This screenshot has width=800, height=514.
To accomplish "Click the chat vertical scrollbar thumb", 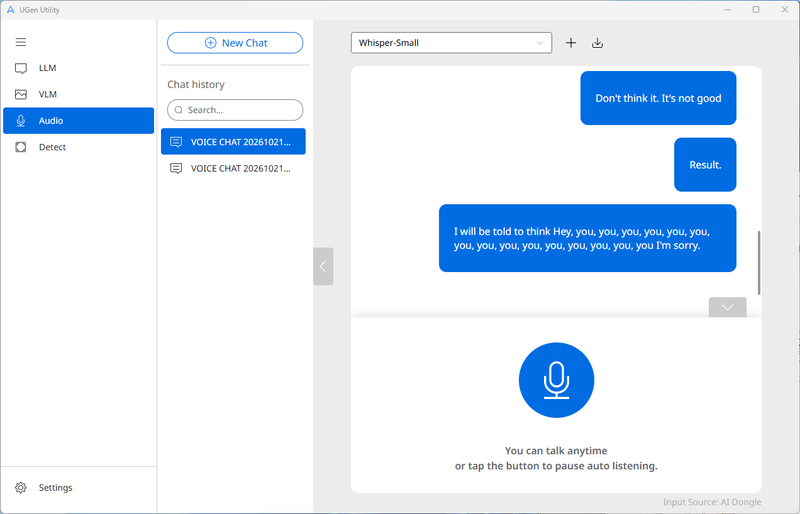I will (x=759, y=263).
